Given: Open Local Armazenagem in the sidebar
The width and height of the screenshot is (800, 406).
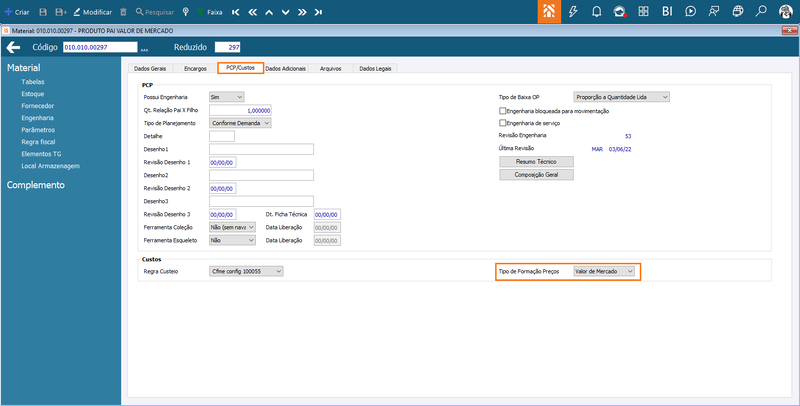Looking at the screenshot, I should click(x=51, y=166).
